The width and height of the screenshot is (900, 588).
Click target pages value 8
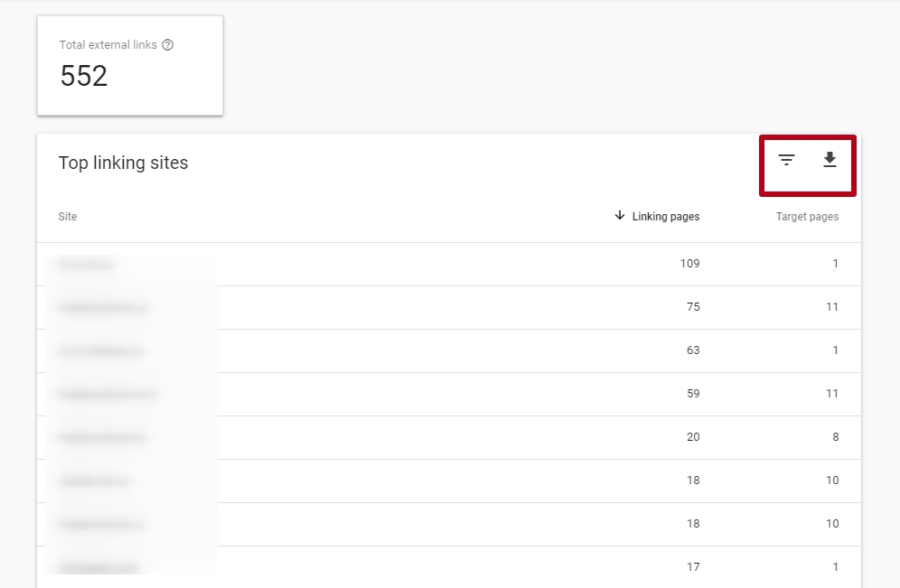[835, 436]
